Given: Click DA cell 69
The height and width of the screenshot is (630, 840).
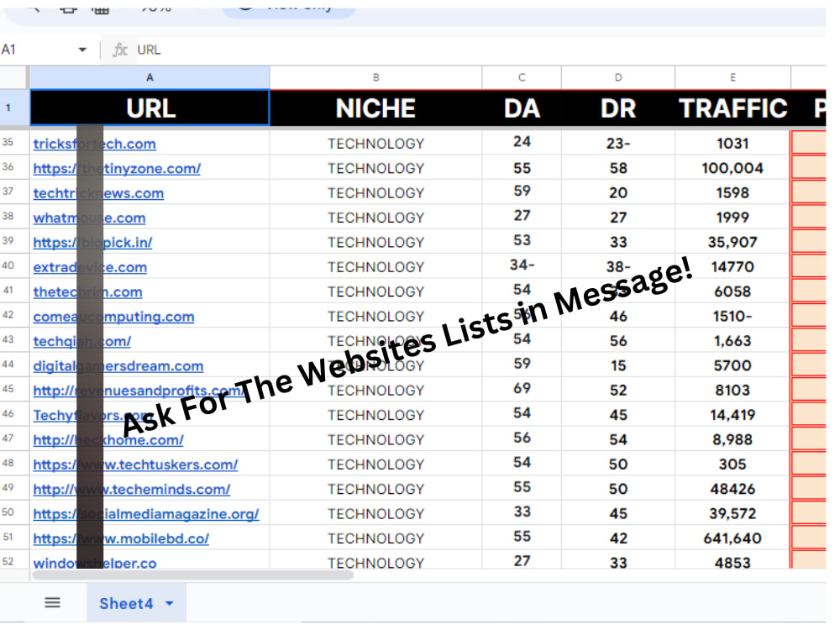Looking at the screenshot, I should coord(522,389).
